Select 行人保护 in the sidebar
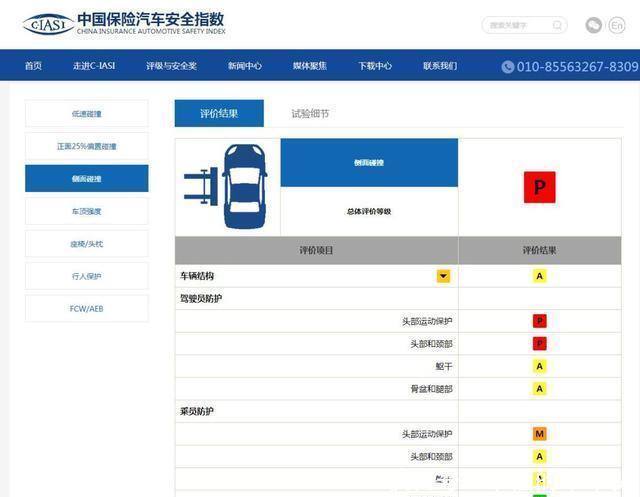The image size is (640, 497). click(x=87, y=276)
